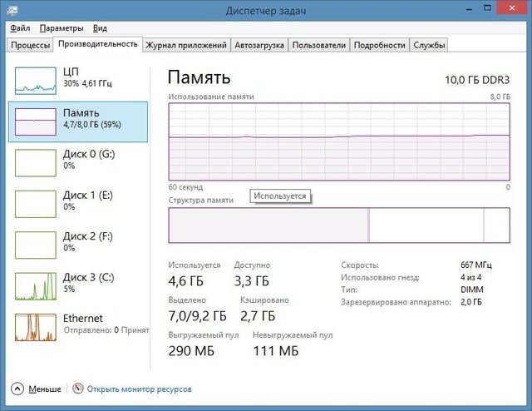Open the Файл menu
532x411 pixels.
point(20,27)
